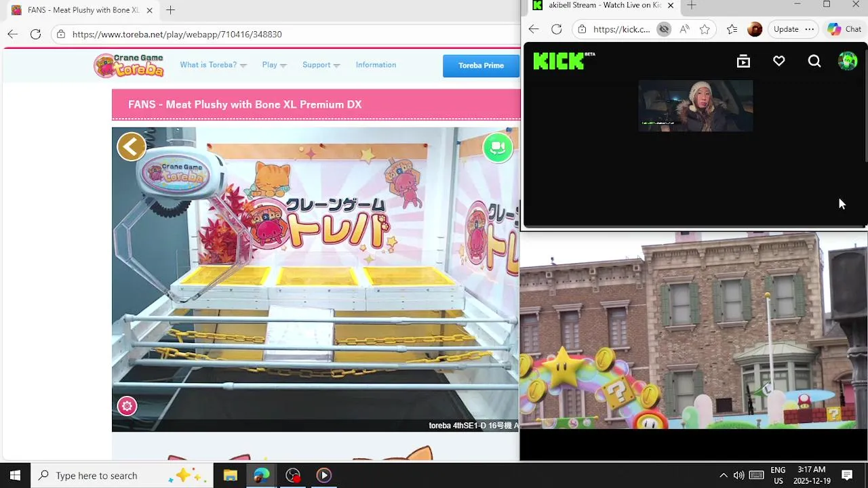The height and width of the screenshot is (488, 868).
Task: Open the notification center icon
Action: (847, 475)
